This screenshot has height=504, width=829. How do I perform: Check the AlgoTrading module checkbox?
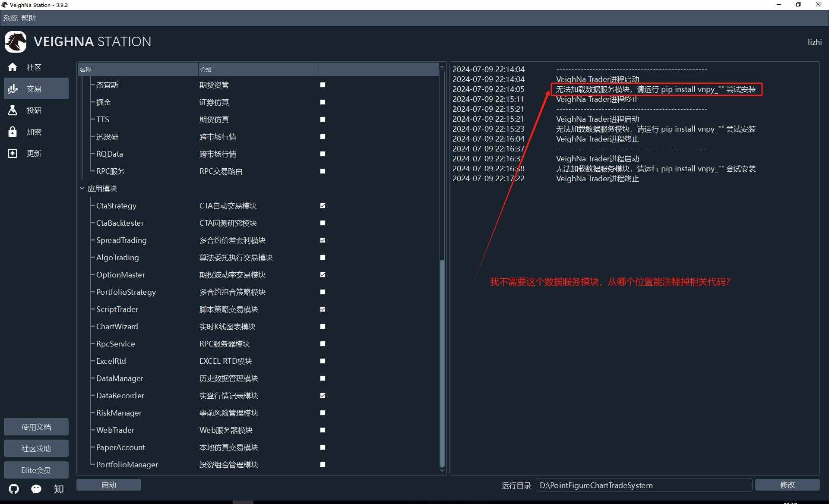(323, 258)
